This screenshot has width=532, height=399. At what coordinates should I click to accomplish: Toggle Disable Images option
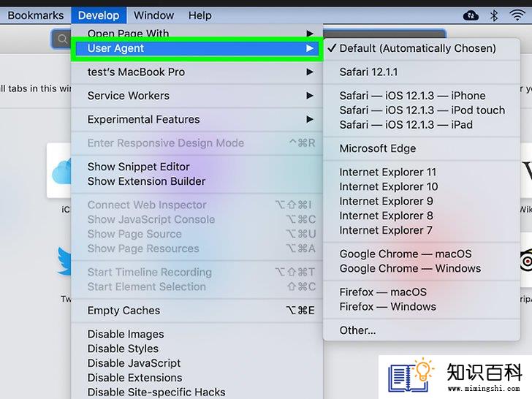[197, 334]
